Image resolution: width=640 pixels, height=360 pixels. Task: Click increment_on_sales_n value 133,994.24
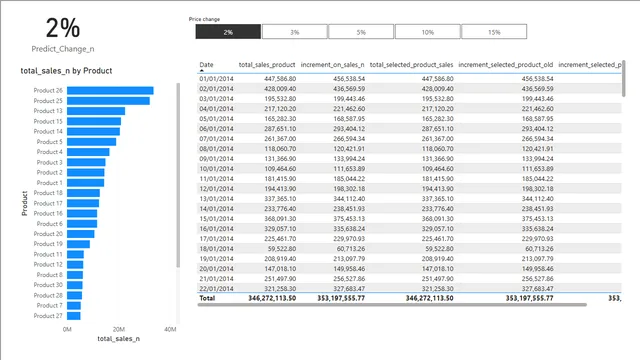(349, 159)
